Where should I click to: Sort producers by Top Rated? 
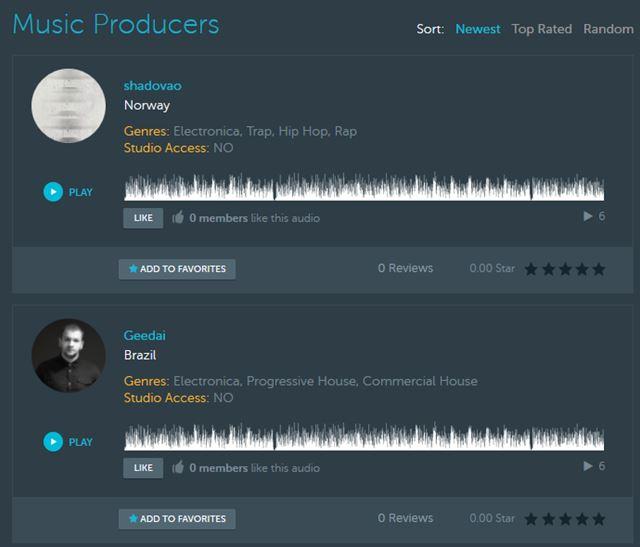[x=542, y=29]
